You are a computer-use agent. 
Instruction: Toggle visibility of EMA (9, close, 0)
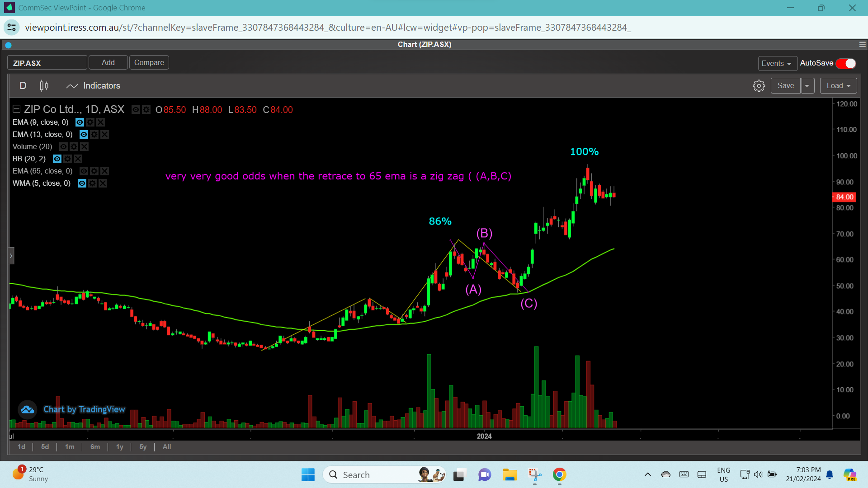point(80,122)
